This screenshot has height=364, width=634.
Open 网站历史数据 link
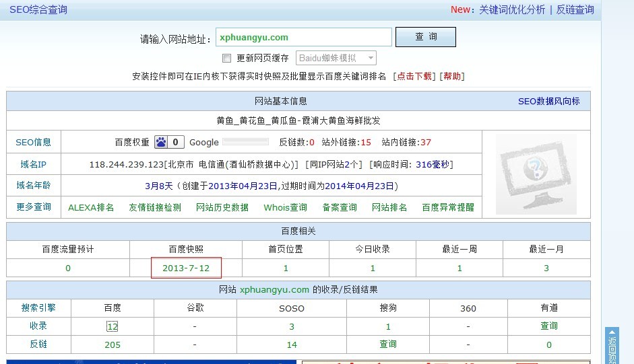222,208
